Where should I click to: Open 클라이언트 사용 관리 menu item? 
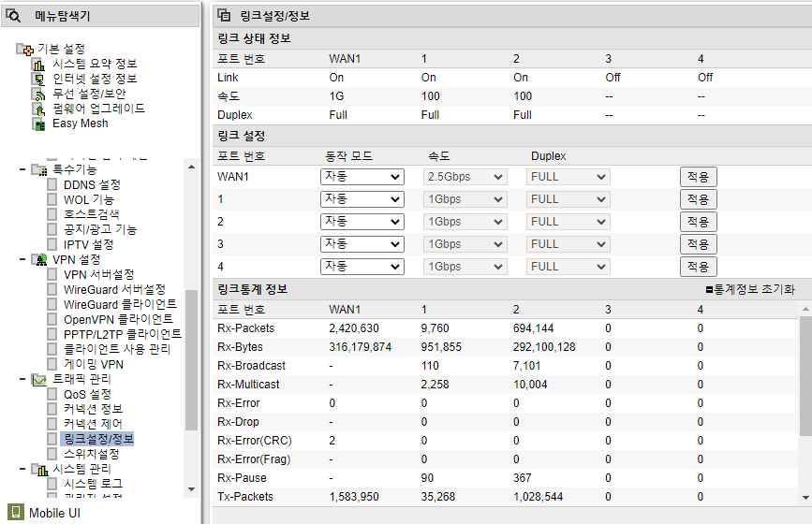coord(117,350)
